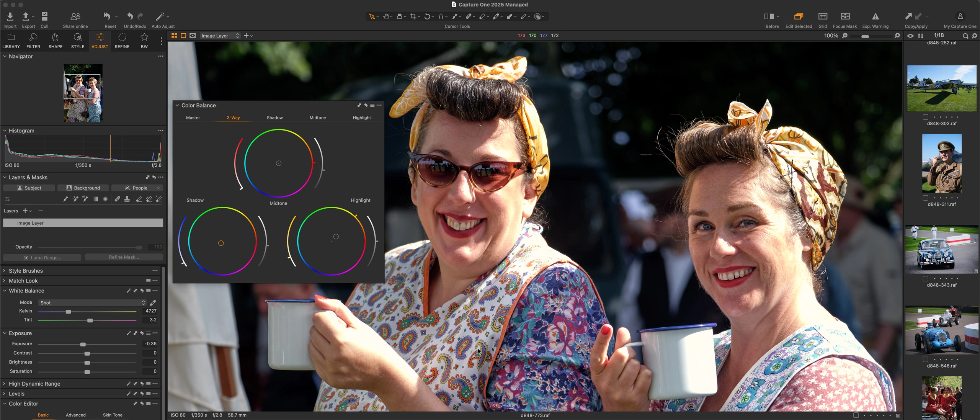The image size is (980, 420).
Task: Click the Subject mask button
Action: 29,188
